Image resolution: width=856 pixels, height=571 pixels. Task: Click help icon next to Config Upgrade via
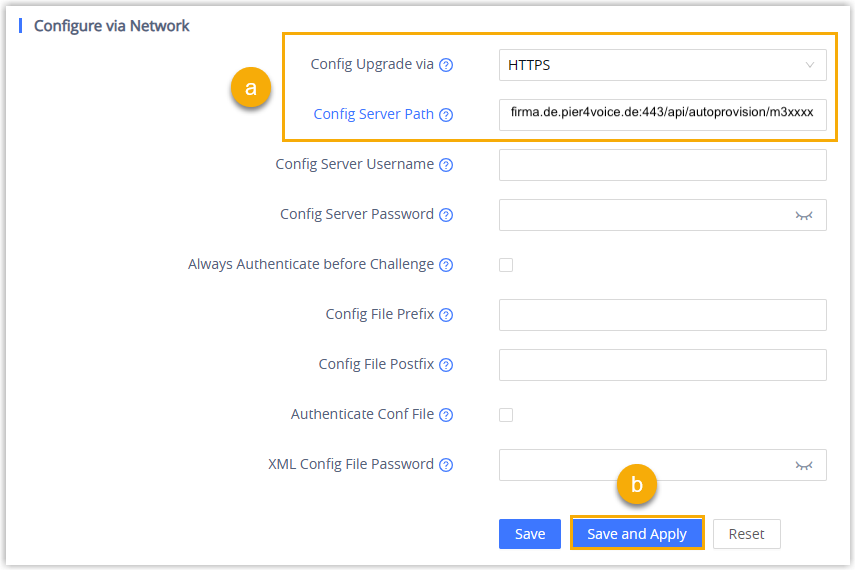coord(446,65)
